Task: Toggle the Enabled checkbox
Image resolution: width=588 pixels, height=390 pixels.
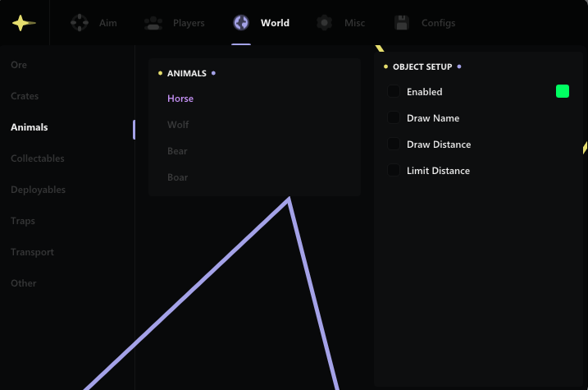Action: pos(394,91)
